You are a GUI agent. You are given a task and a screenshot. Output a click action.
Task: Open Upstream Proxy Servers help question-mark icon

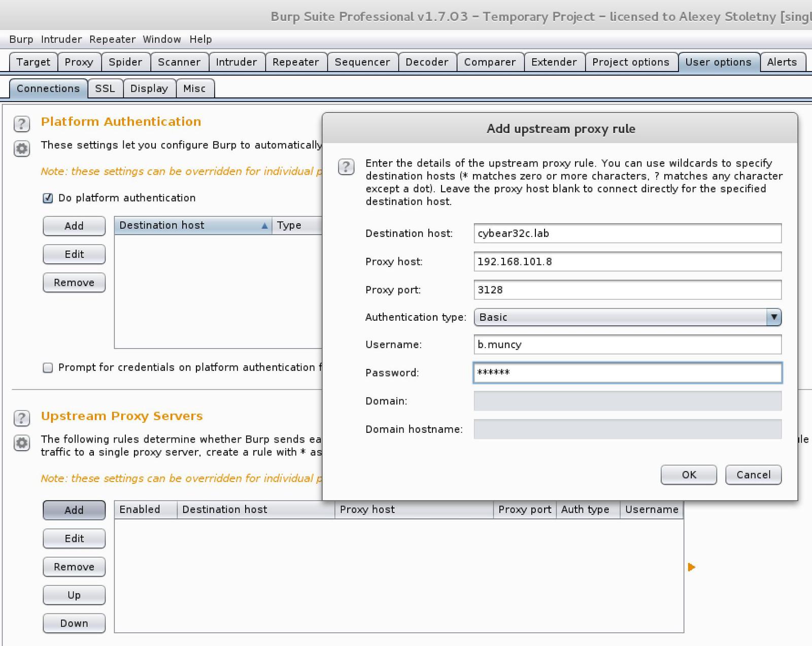coord(21,418)
